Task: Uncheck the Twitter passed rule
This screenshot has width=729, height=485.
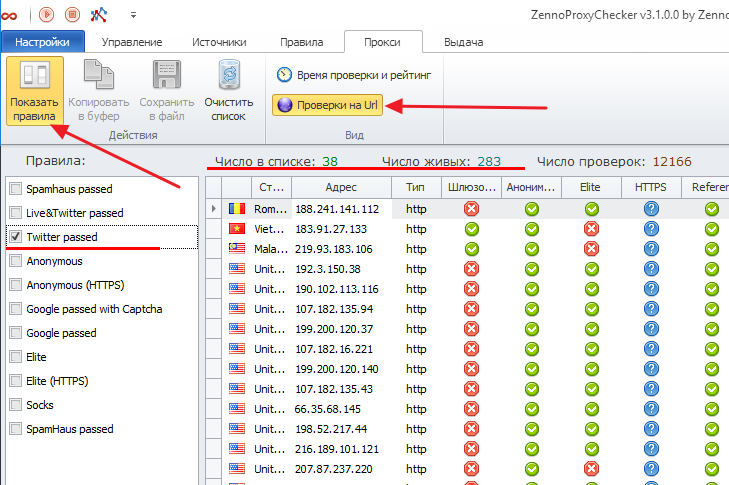Action: [x=15, y=237]
